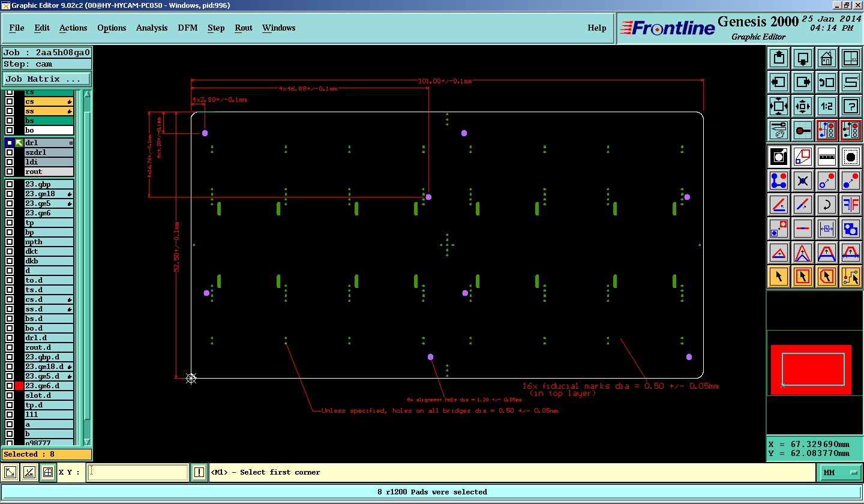Toggle the slot.d layer checkbox
Image resolution: width=864 pixels, height=504 pixels.
click(10, 395)
